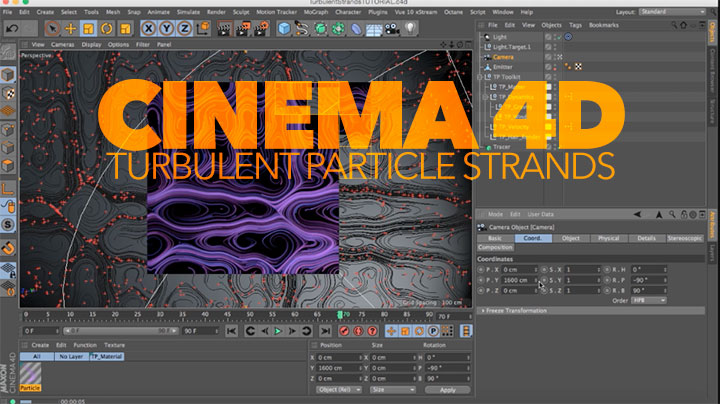This screenshot has height=404, width=720.
Task: Toggle Z-axis lock
Action: pos(184,29)
